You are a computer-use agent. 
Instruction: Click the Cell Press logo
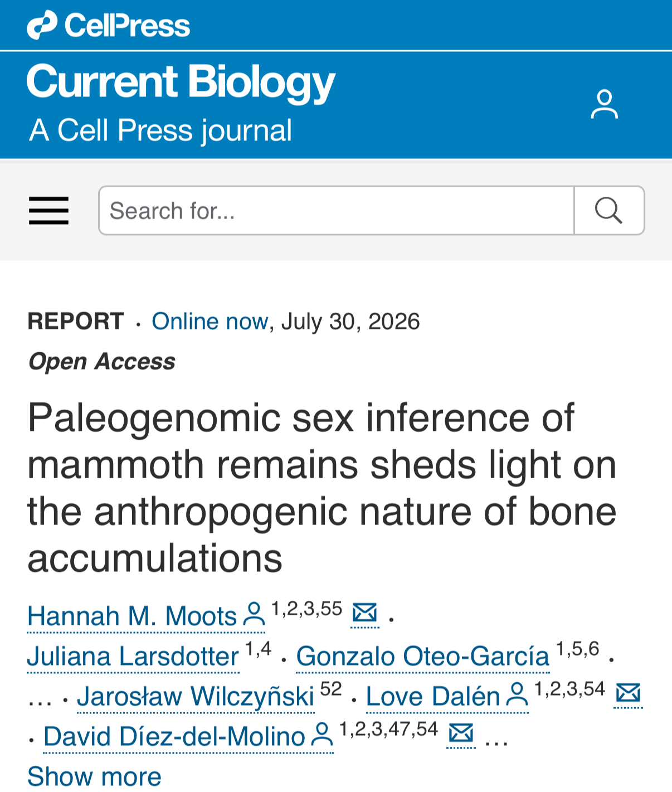pos(109,25)
